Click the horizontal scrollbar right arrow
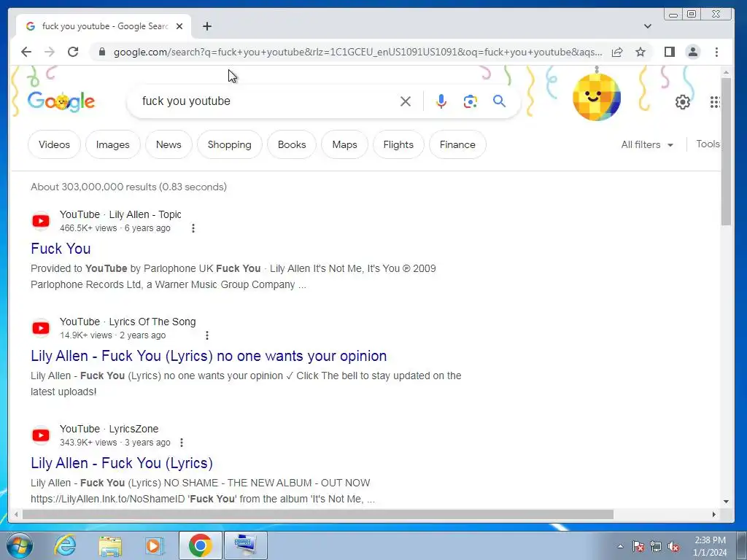Viewport: 747px width, 560px height. pos(713,514)
